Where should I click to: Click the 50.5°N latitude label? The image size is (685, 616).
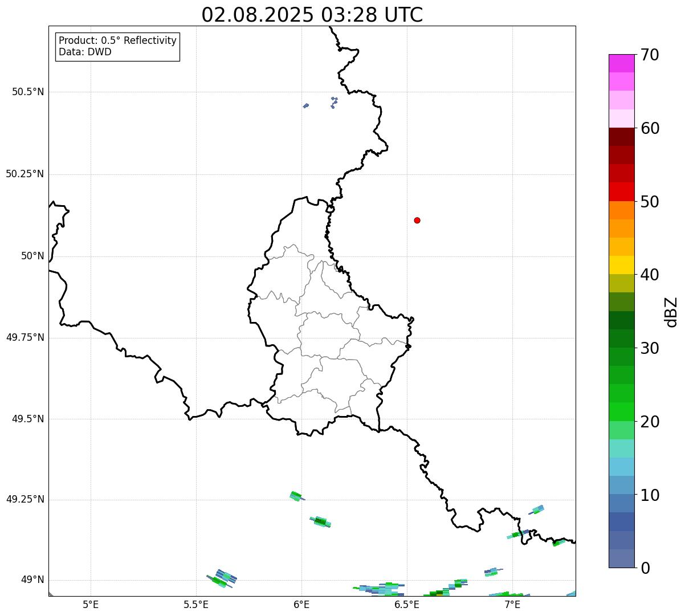[28, 92]
